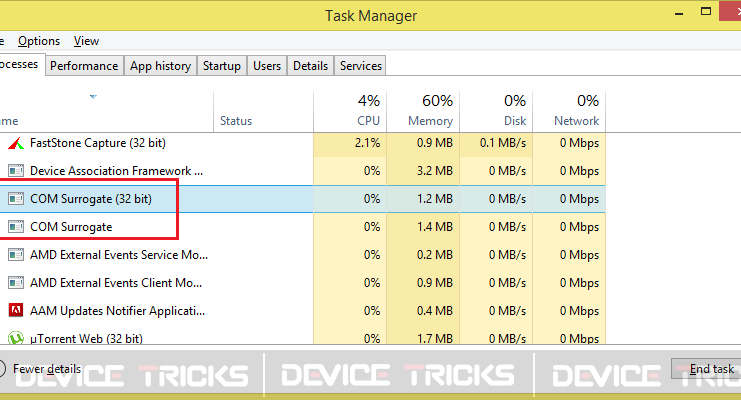Select the FastStone Capture (32 bit) row
Image resolution: width=741 pixels, height=400 pixels.
click(x=302, y=143)
